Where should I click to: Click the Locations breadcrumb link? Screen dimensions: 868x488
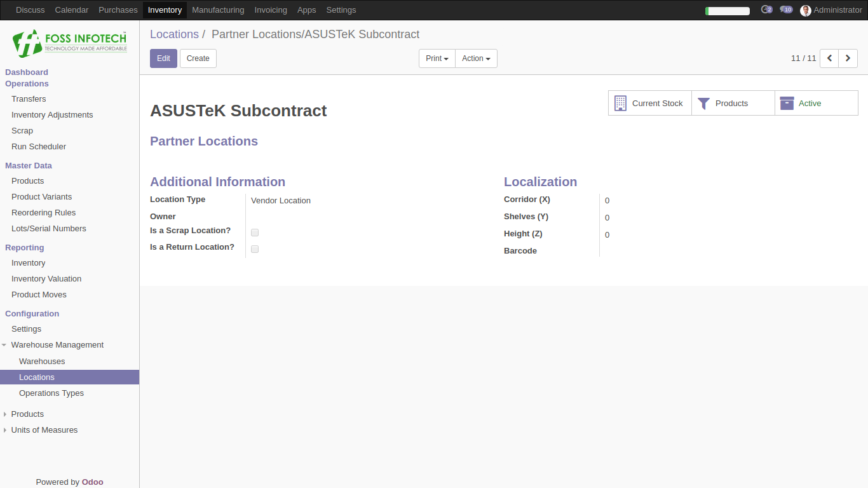174,34
